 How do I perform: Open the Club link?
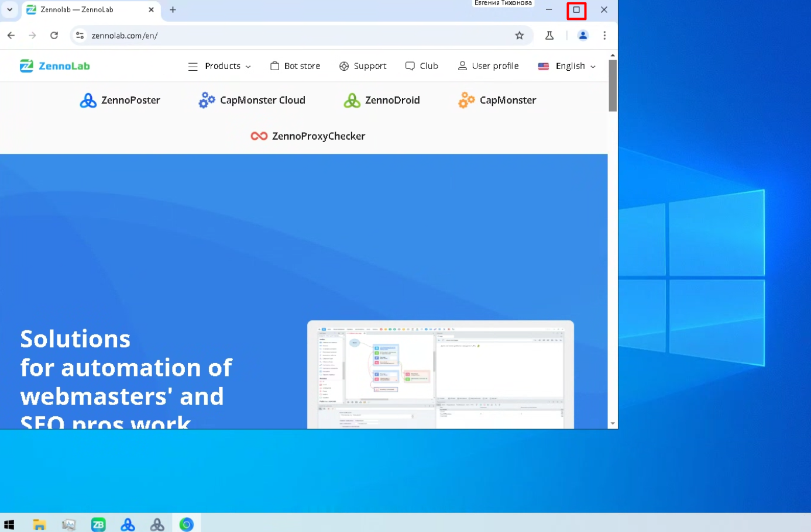coord(422,66)
